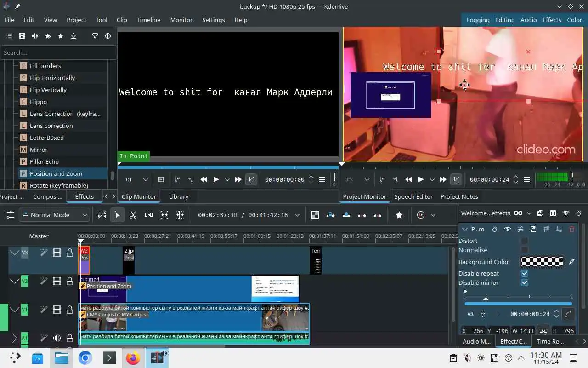The image size is (588, 368).
Task: Save the Position and Zoom effect
Action: [533, 229]
